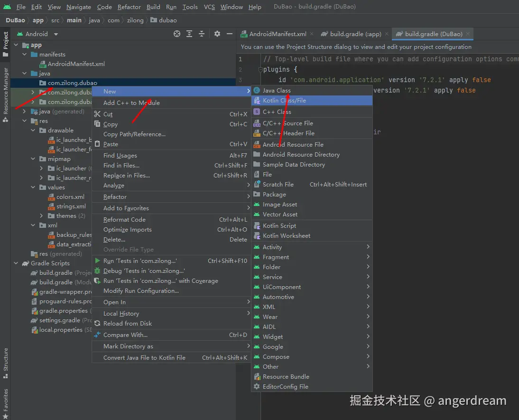This screenshot has width=519, height=420.
Task: Collapse the manifests folder
Action: [25, 54]
